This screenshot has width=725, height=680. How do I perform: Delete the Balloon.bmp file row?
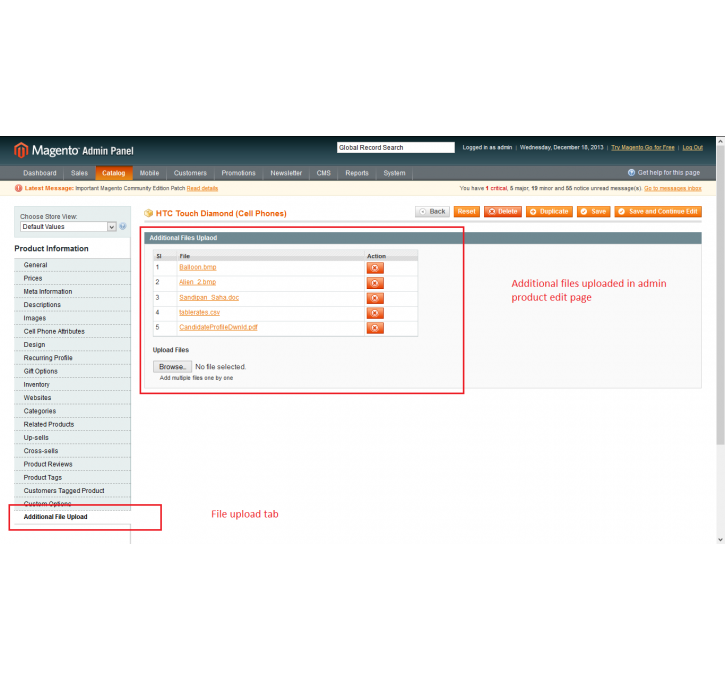pyautogui.click(x=375, y=268)
